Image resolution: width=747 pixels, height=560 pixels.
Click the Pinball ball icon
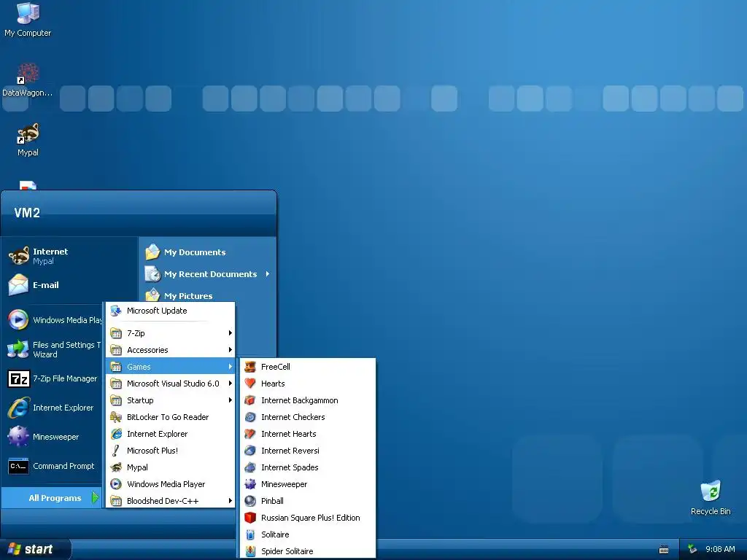pos(250,501)
